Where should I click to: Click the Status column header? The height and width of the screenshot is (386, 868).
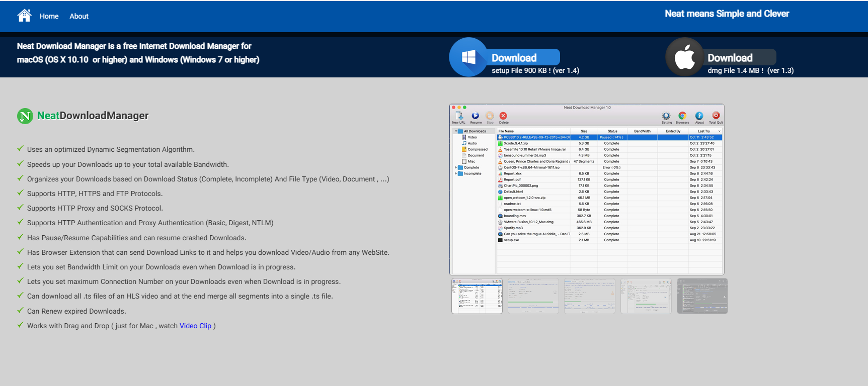[612, 131]
